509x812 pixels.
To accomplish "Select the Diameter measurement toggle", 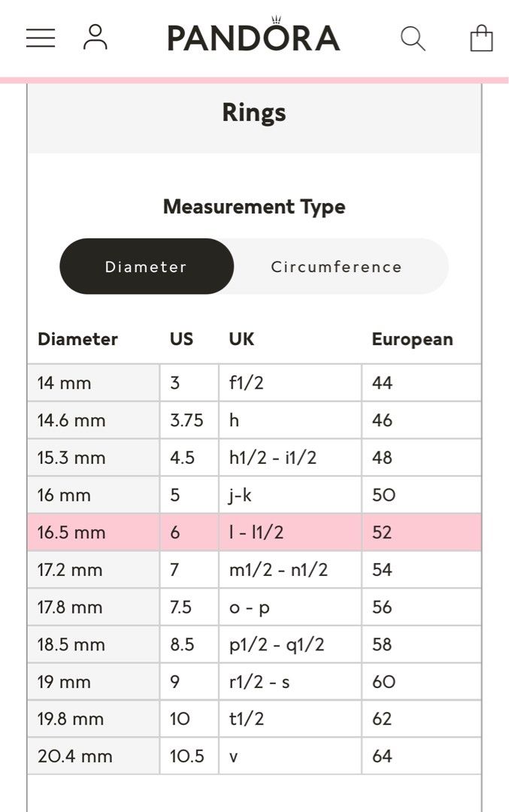I will [147, 267].
